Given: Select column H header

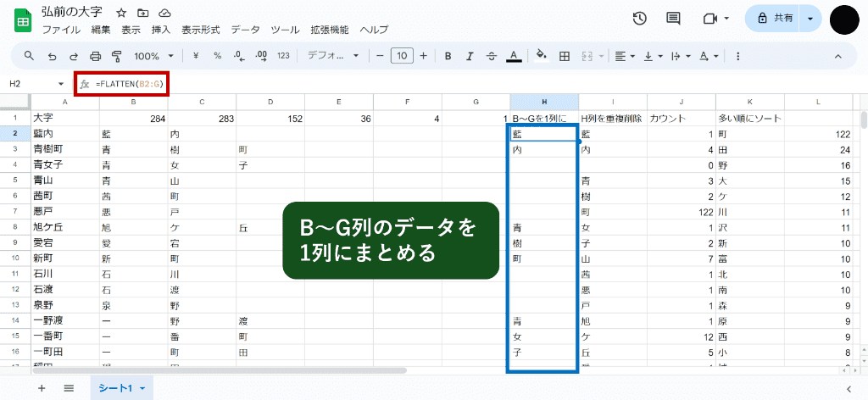Looking at the screenshot, I should click(x=544, y=102).
